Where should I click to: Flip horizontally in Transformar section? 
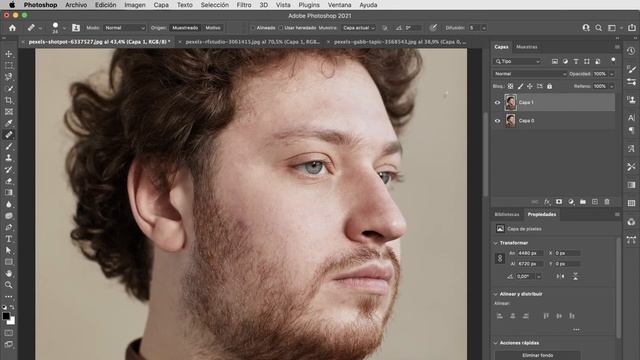pyautogui.click(x=560, y=276)
